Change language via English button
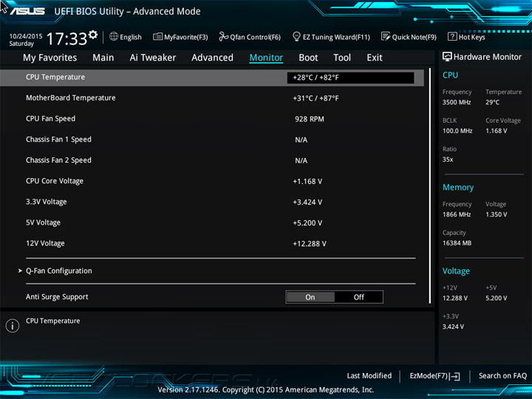The height and width of the screenshot is (399, 532). pyautogui.click(x=125, y=37)
